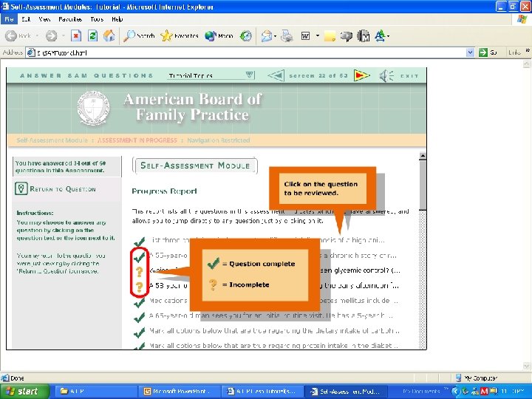Switch to Microsoft PowerPoint taskbar item
The height and width of the screenshot is (399, 532).
coord(179,391)
